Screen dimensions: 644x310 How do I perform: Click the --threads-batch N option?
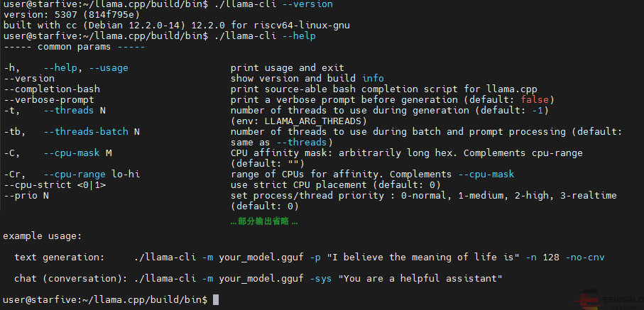click(x=92, y=132)
